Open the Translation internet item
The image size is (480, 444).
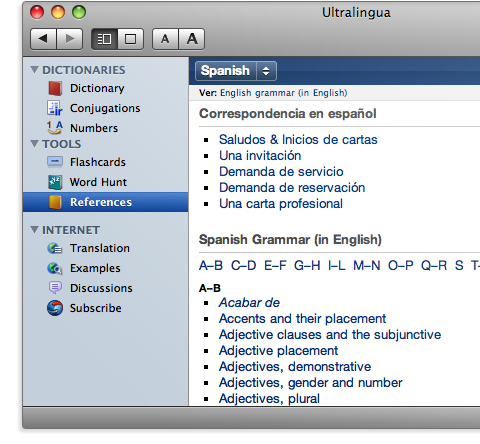(100, 248)
